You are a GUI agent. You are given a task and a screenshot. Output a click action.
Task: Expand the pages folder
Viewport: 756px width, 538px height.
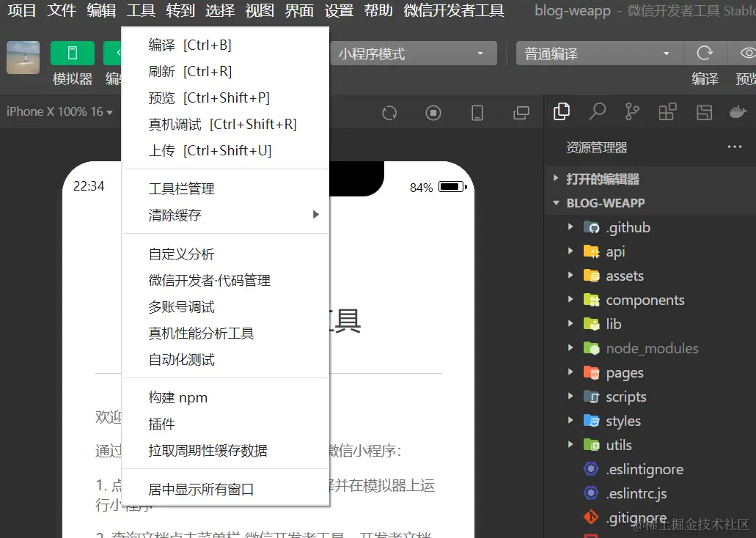pos(650,372)
